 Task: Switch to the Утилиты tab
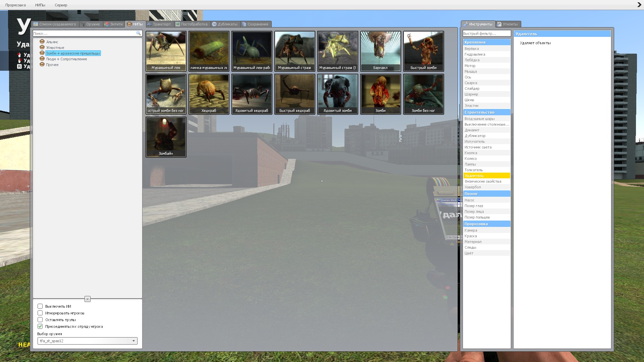tap(508, 24)
